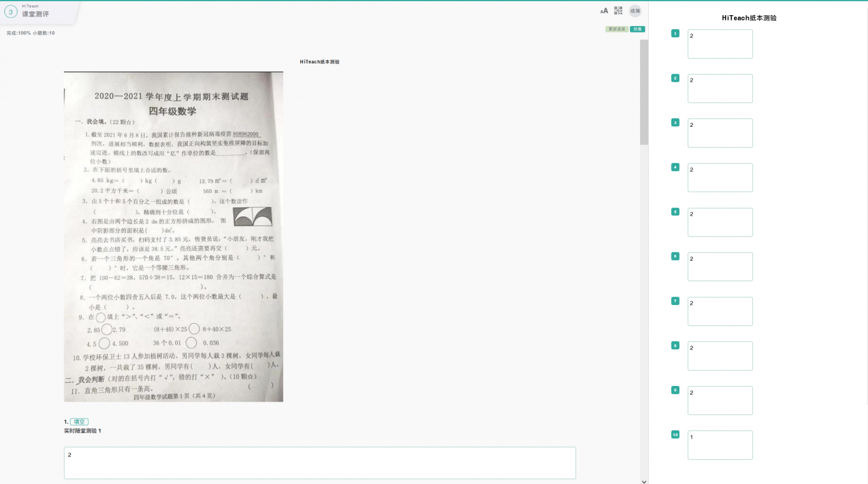The width and height of the screenshot is (868, 484).
Task: Click the 填空 question type tag
Action: [x=79, y=422]
